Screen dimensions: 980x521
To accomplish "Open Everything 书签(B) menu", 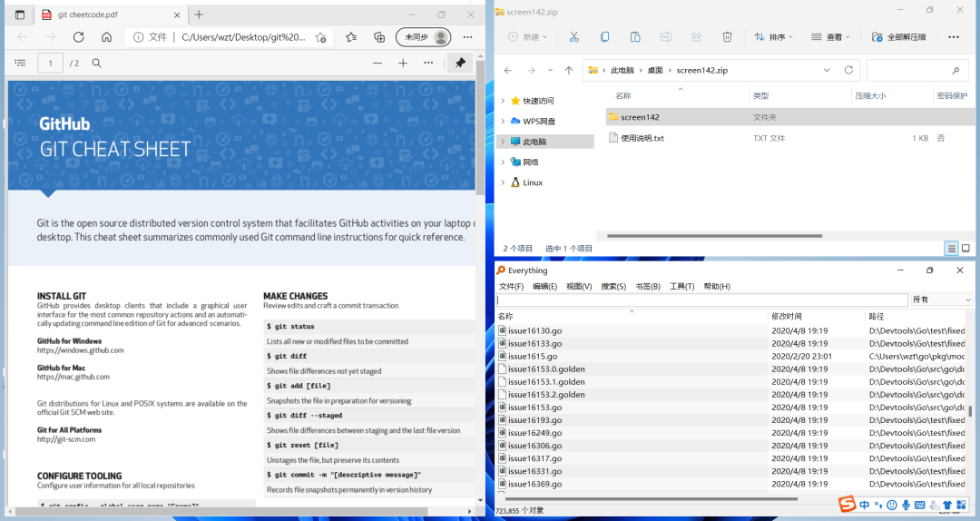I will coord(648,287).
